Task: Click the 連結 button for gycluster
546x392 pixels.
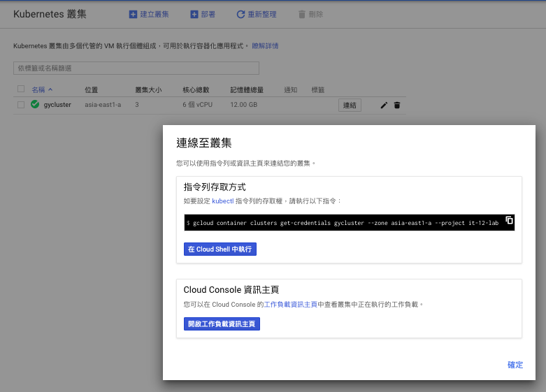Action: click(x=350, y=105)
